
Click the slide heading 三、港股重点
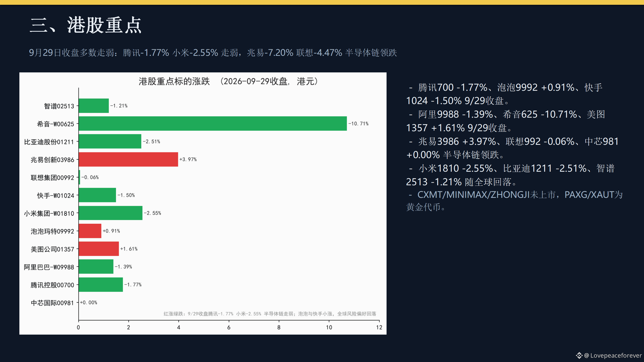tap(86, 25)
